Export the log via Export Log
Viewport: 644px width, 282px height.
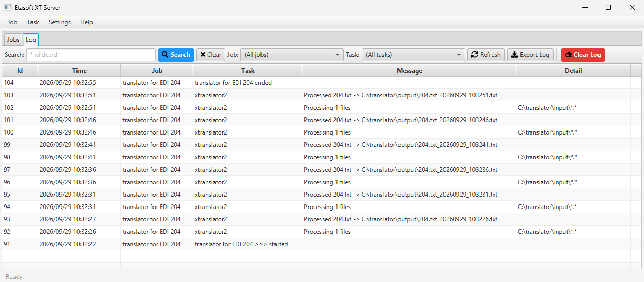[x=530, y=55]
